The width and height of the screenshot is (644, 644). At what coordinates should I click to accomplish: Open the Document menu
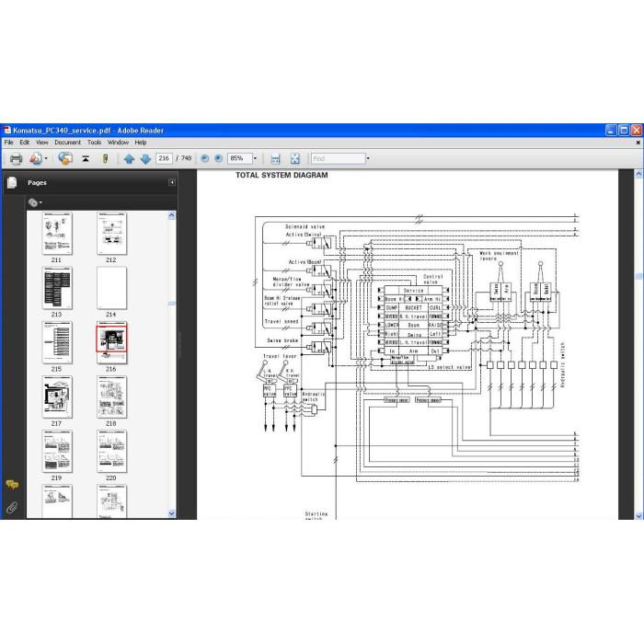coord(67,143)
